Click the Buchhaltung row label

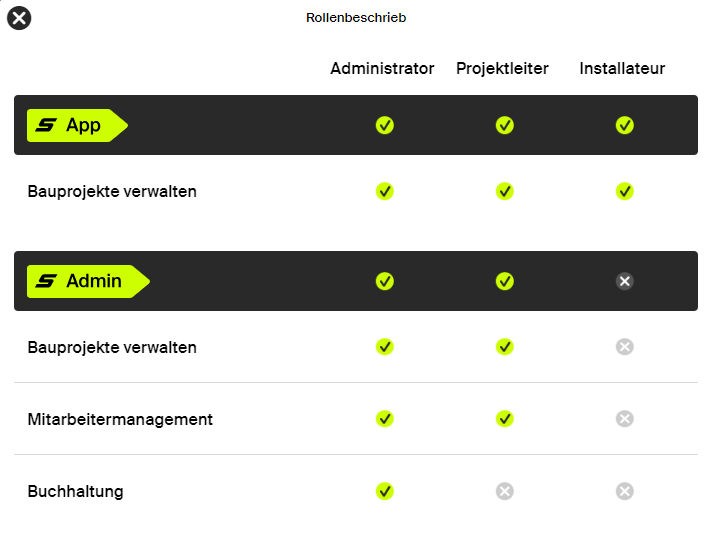75,491
